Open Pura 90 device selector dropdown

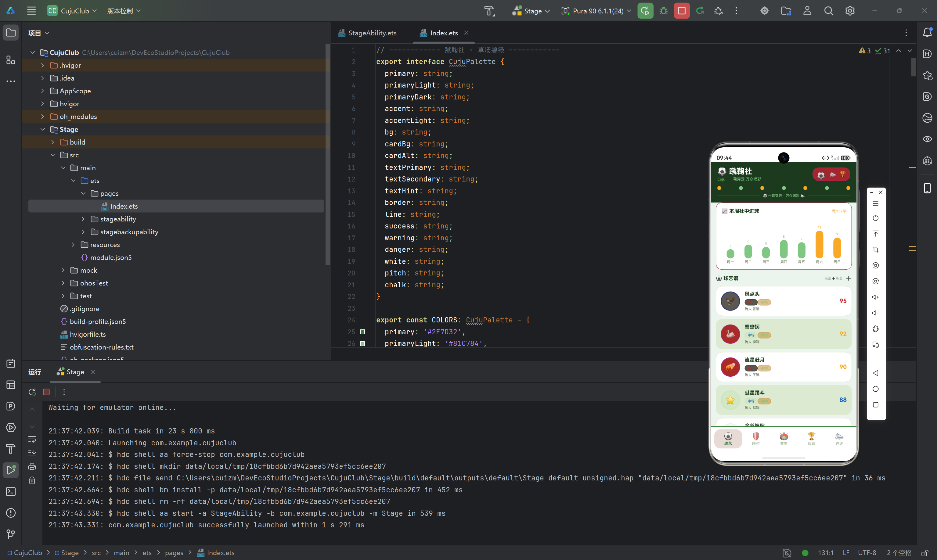596,11
